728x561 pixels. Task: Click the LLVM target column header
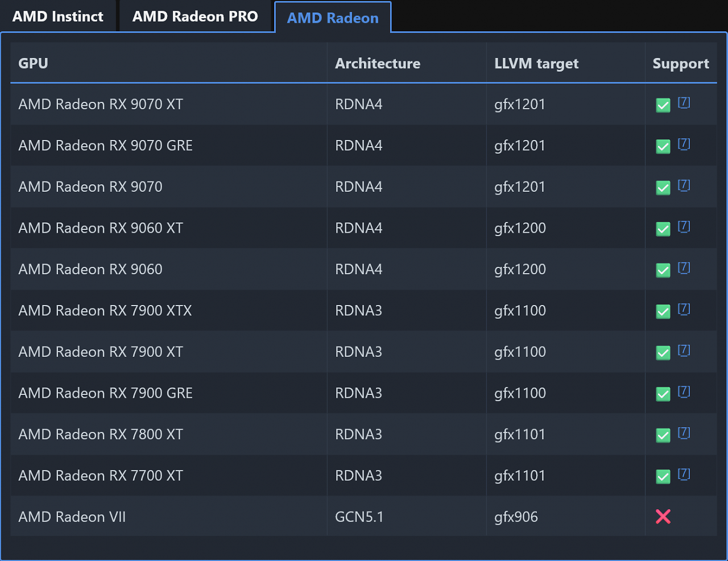pyautogui.click(x=536, y=63)
